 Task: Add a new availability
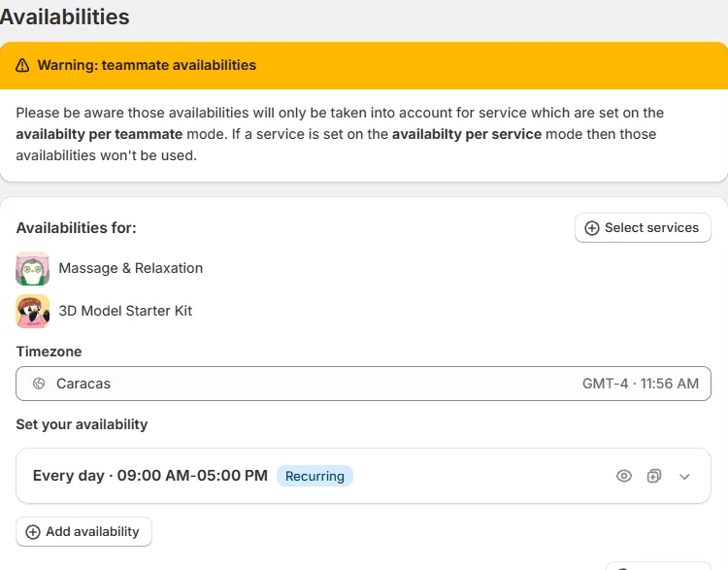click(x=83, y=531)
